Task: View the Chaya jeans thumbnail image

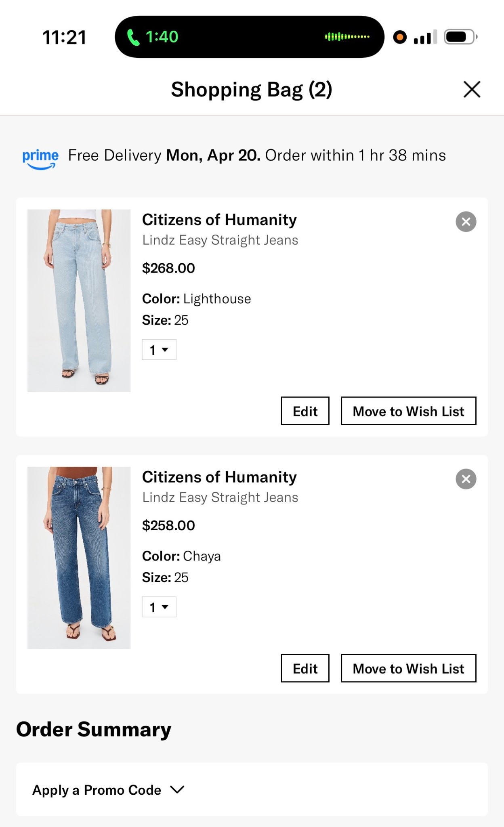Action: pos(79,557)
